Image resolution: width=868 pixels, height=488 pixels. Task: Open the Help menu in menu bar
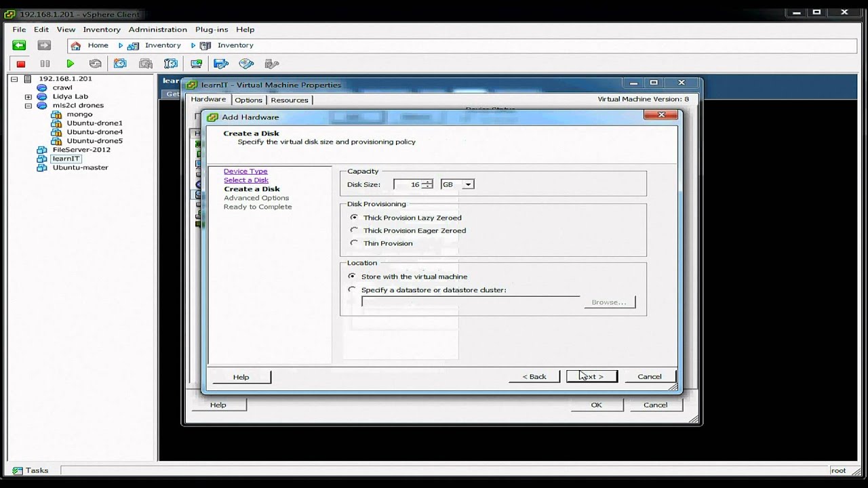pos(245,30)
